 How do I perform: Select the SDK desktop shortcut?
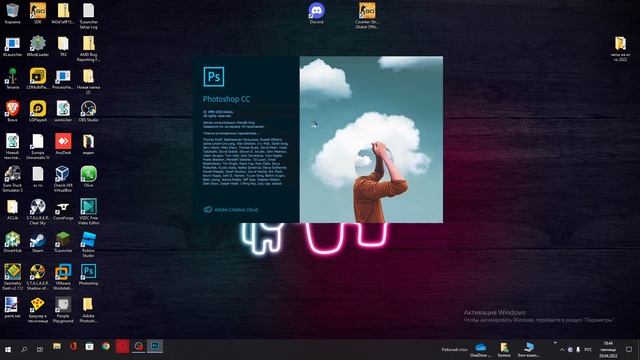tap(38, 13)
